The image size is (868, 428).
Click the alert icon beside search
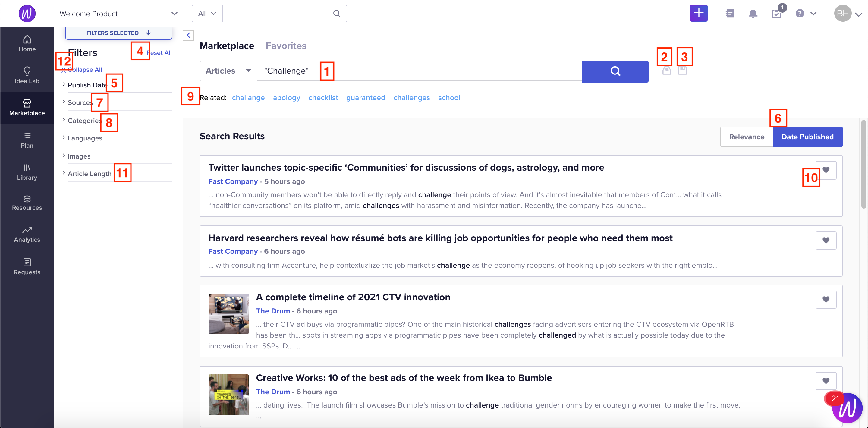point(666,71)
